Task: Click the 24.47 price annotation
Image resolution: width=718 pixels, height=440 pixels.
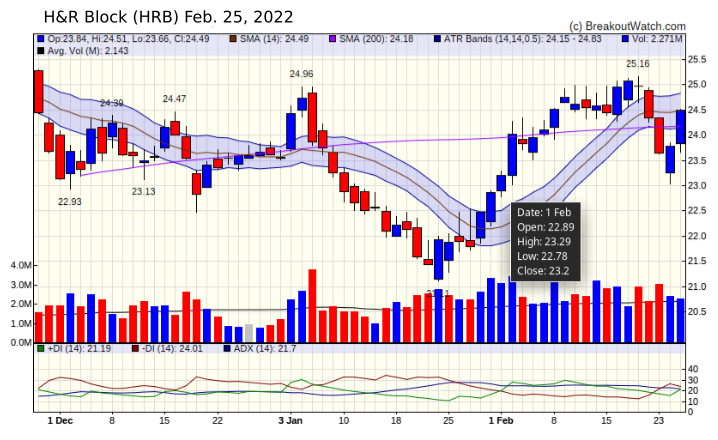Action: pyautogui.click(x=174, y=99)
